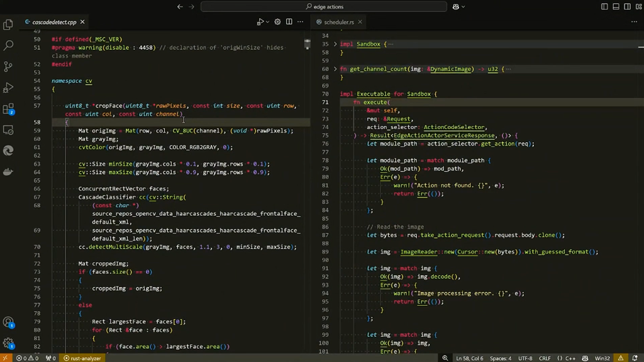Expand the folded impl Sandbox block
Viewport: 644px width, 362px height.
point(335,44)
